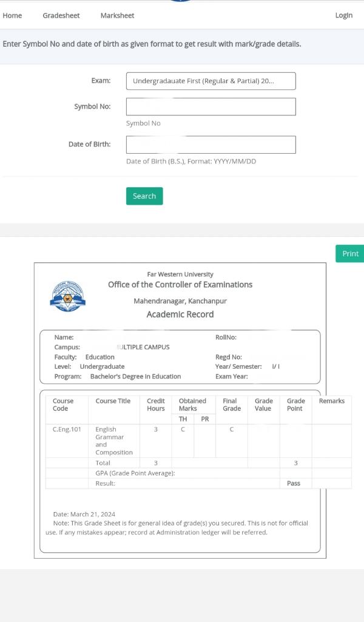The image size is (364, 622).
Task: Click the 'Course Title' column header
Action: (x=113, y=401)
